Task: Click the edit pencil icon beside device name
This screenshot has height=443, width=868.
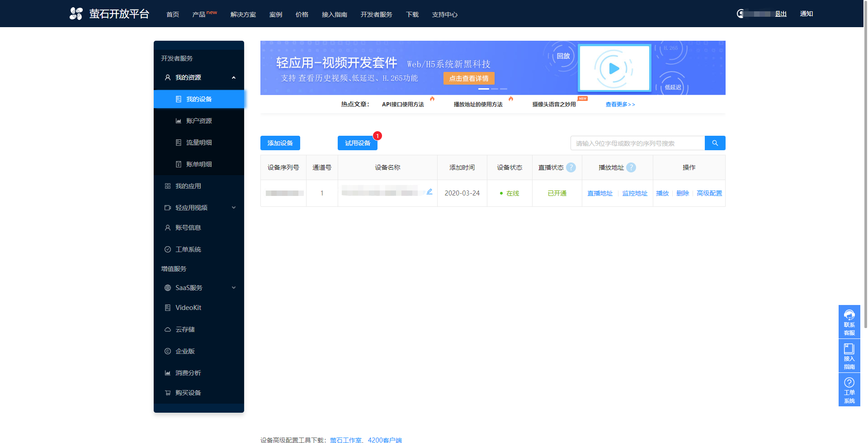Action: [429, 191]
